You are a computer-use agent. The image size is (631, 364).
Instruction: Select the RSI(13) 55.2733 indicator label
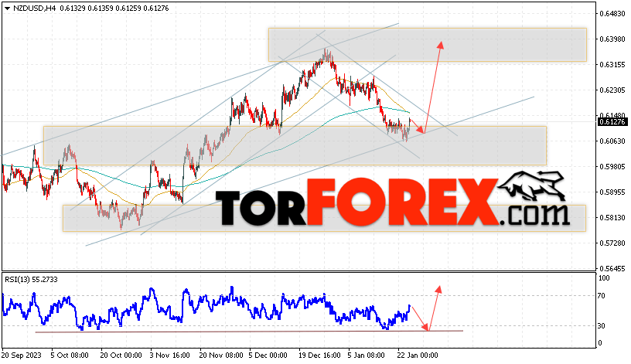[31, 279]
